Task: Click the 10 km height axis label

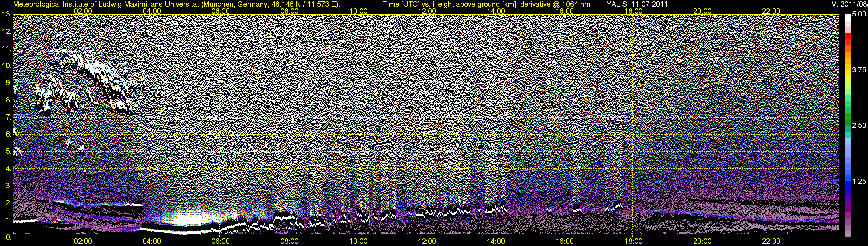Action: [x=6, y=66]
